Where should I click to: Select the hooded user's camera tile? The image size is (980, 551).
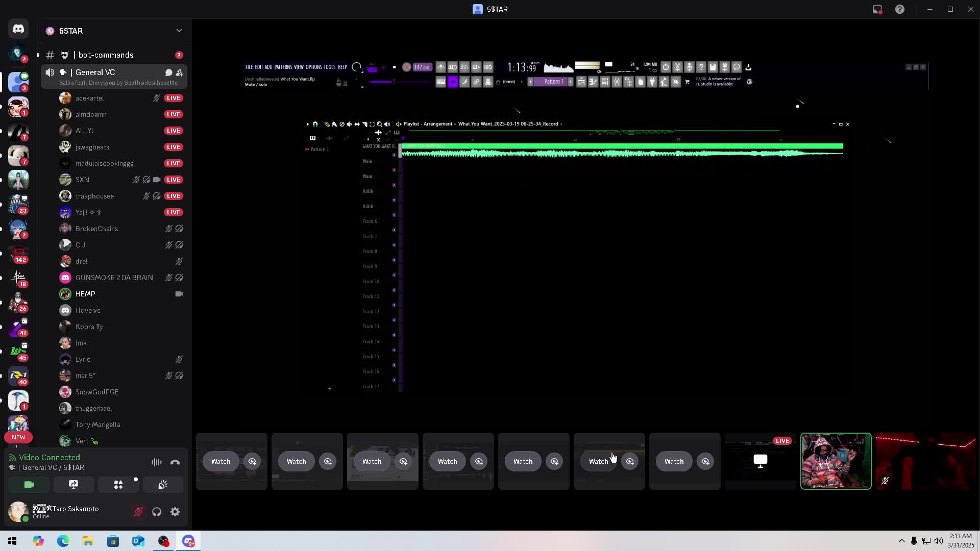[x=836, y=461]
